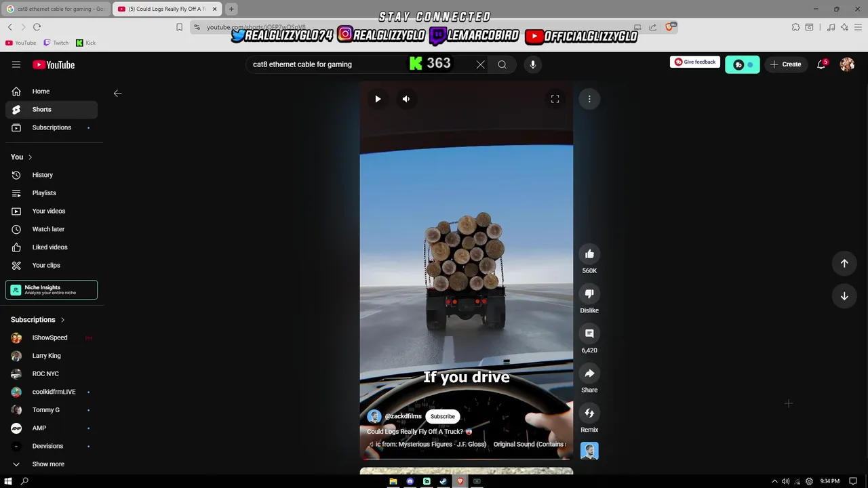Open History in the sidebar
This screenshot has width=868, height=488.
click(x=52, y=175)
